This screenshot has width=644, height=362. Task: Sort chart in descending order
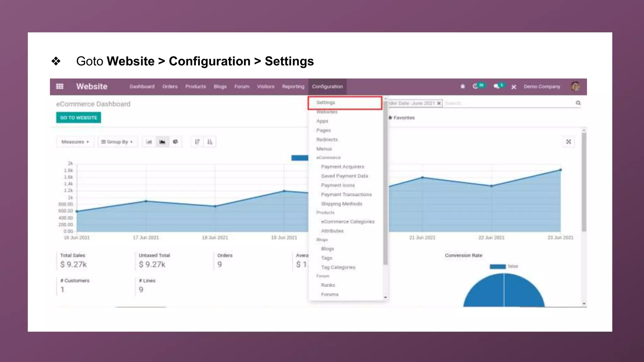(x=197, y=142)
